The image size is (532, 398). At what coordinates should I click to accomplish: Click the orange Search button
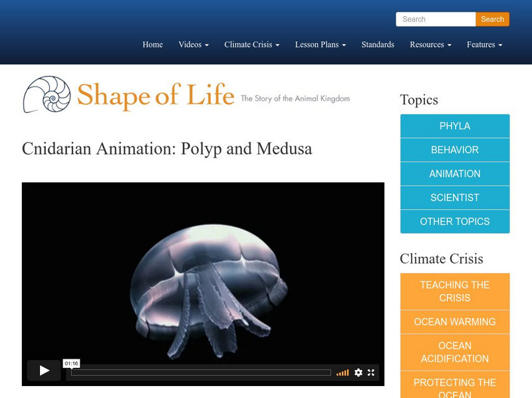492,19
